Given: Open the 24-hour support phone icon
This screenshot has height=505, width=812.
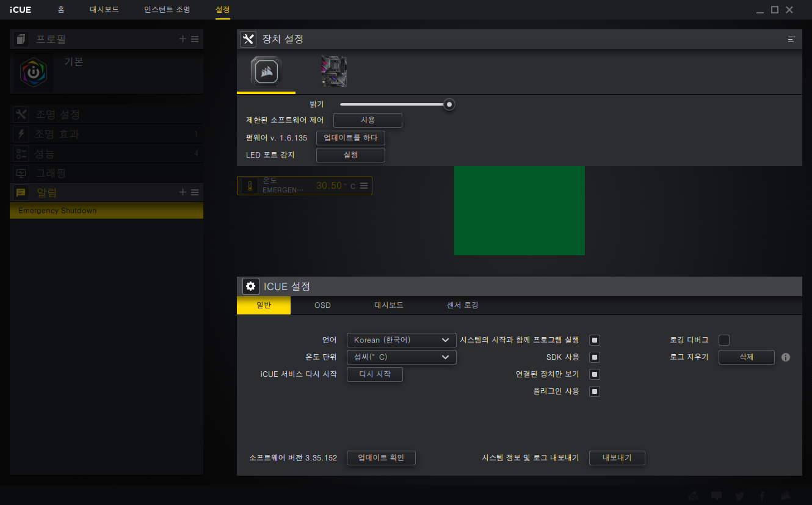Looking at the screenshot, I should tap(694, 496).
